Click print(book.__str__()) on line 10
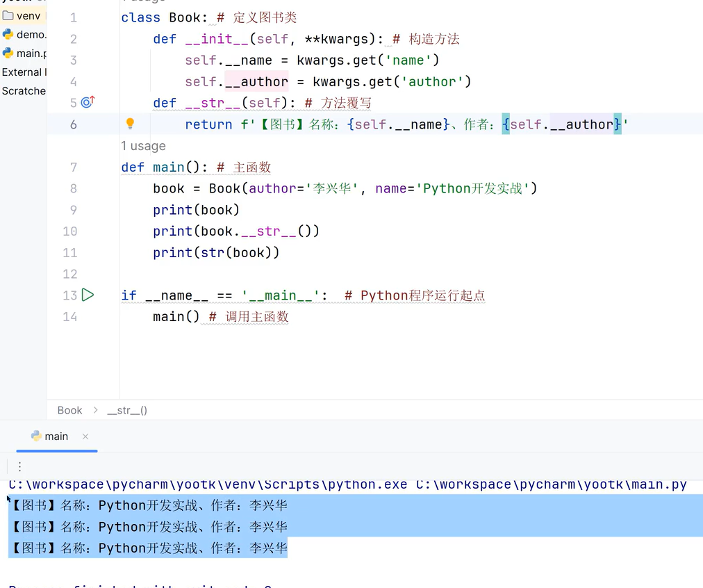This screenshot has width=703, height=588. (x=235, y=231)
